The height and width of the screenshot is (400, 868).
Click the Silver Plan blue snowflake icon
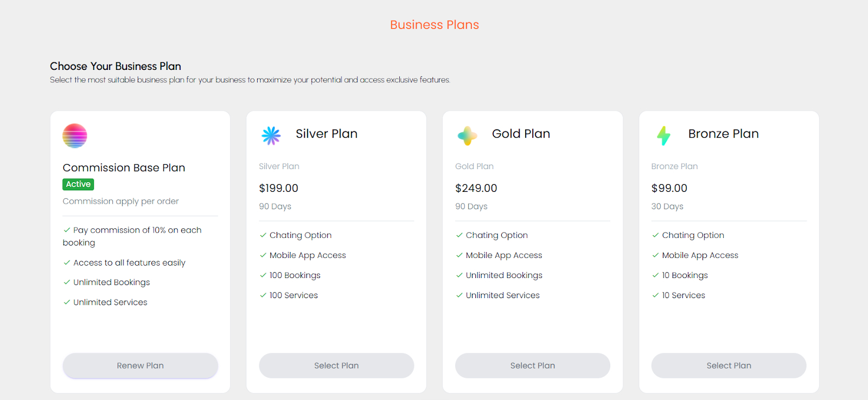point(271,136)
